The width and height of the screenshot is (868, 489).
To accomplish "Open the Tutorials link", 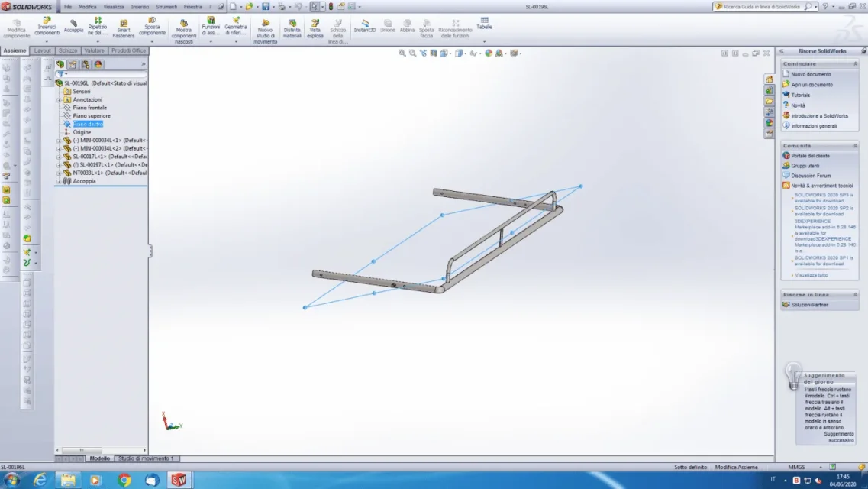I will click(x=801, y=95).
